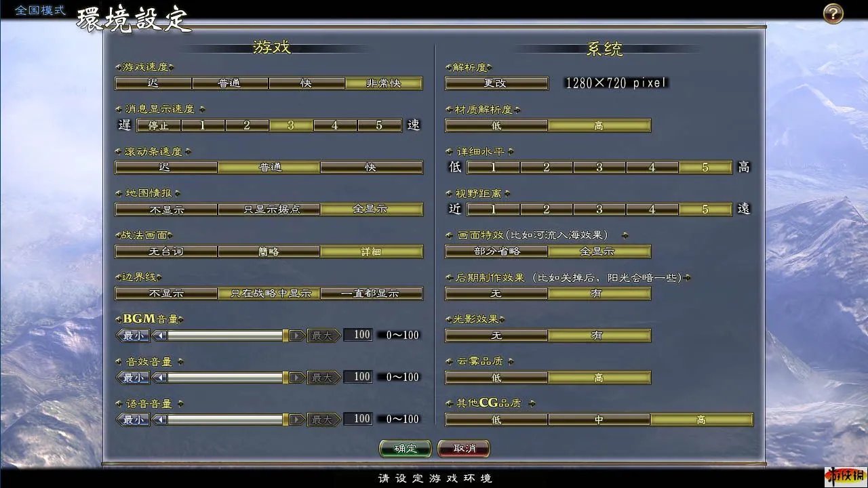Screen dimensions: 868x488
Task: Disable 光影效果 by selecting 无
Action: click(496, 335)
